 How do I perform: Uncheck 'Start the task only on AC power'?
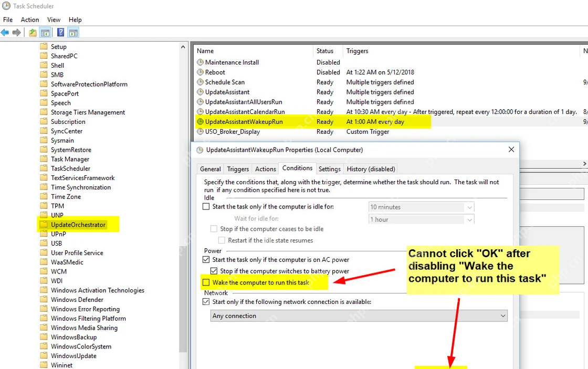pos(206,259)
